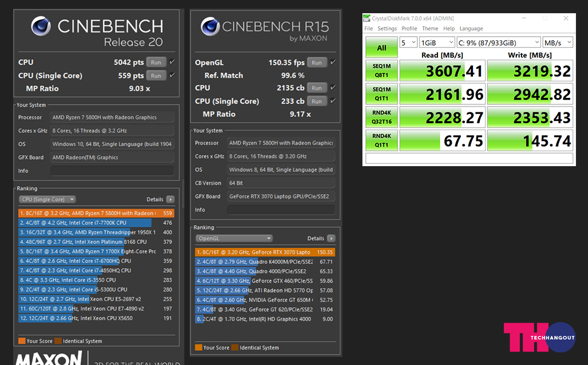Viewport: 588px width, 365px height.
Task: Start the SEQ1M Q8T1 benchmark
Action: [382, 70]
